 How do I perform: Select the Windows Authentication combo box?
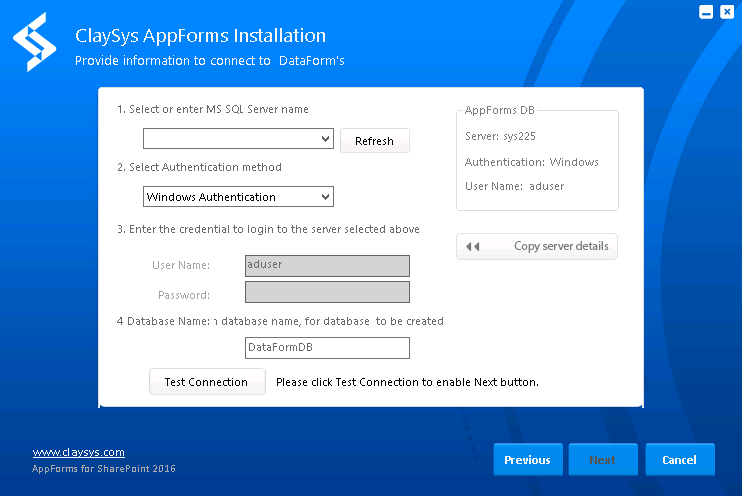point(238,196)
